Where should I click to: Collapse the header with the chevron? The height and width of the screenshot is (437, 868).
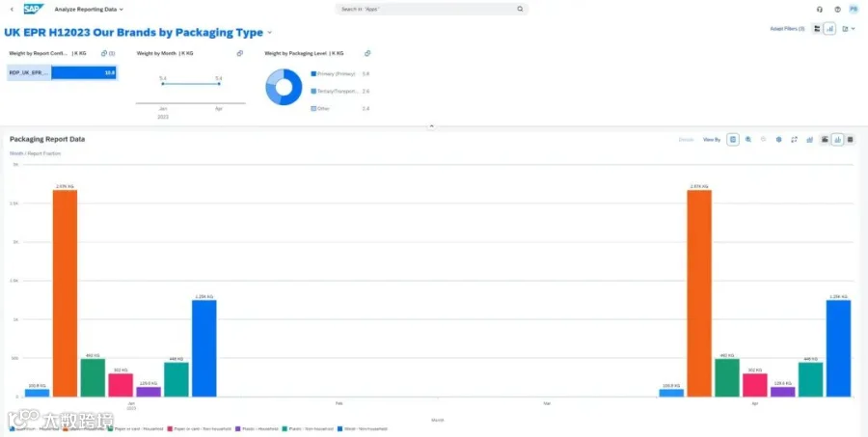432,126
